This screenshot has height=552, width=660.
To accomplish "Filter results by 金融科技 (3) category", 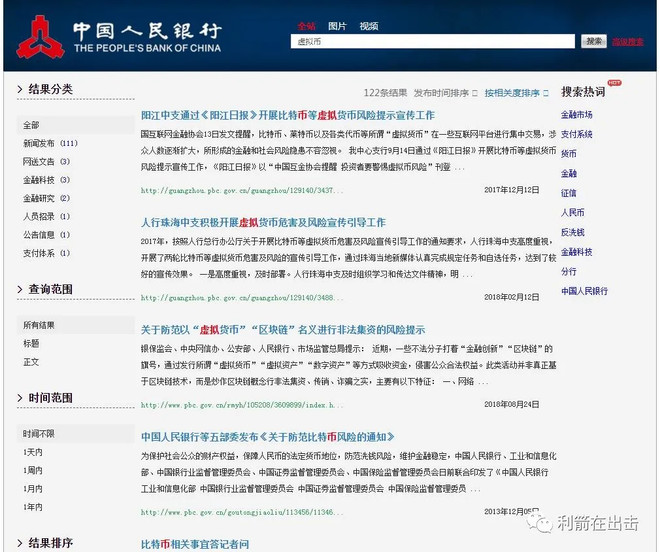I will (46, 180).
